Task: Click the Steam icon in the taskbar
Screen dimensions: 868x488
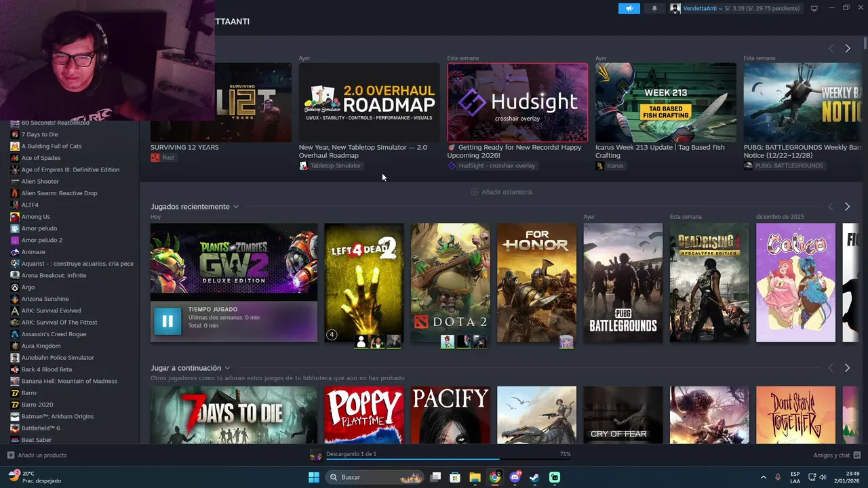Action: point(535,477)
